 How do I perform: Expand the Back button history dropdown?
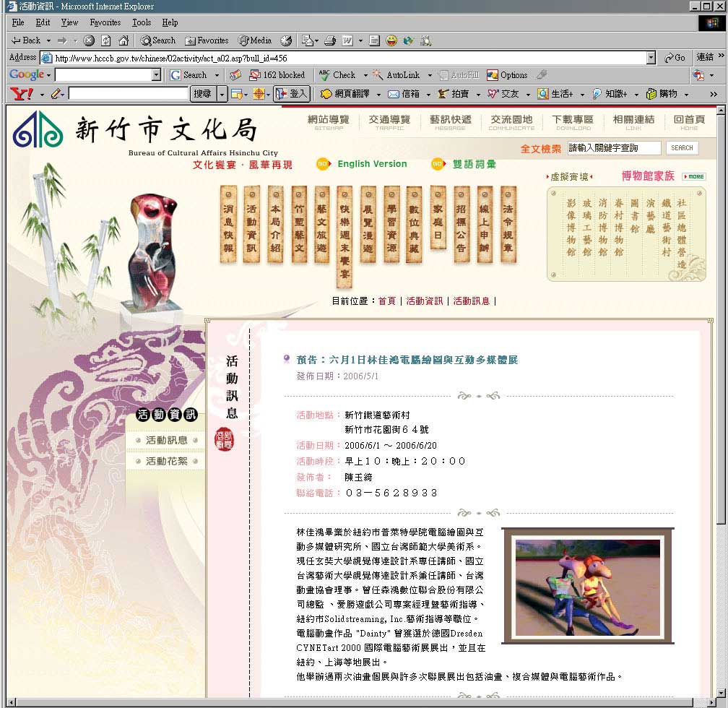pos(48,40)
